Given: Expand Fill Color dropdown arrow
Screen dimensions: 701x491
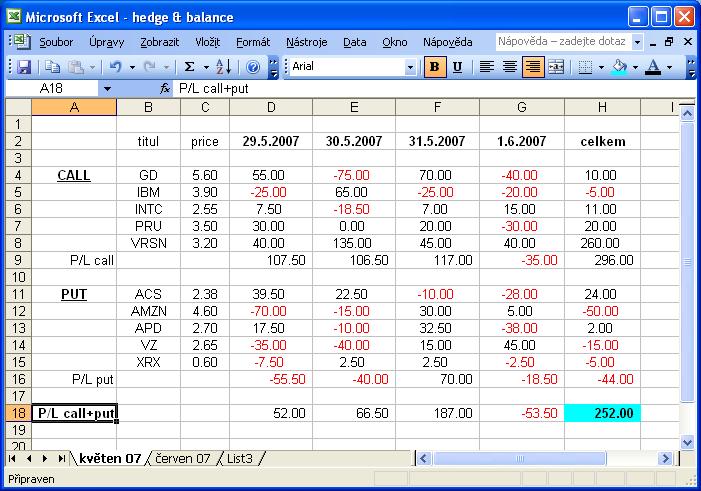Looking at the screenshot, I should pyautogui.click(x=635, y=68).
